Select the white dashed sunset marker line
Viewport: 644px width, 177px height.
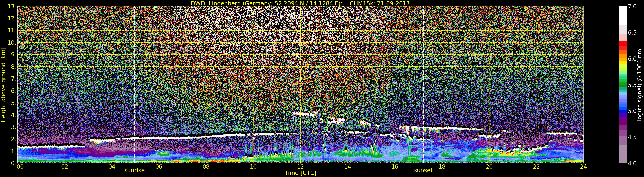click(x=424, y=85)
